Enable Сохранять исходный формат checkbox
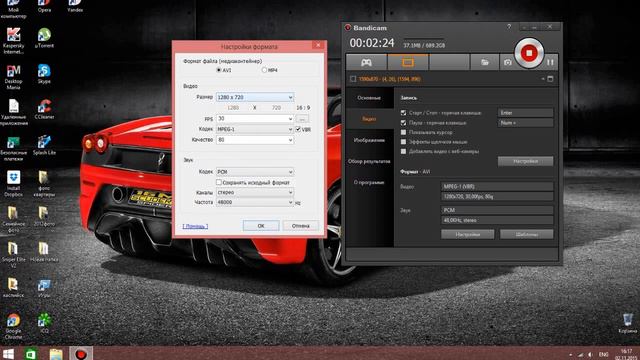 (219, 182)
